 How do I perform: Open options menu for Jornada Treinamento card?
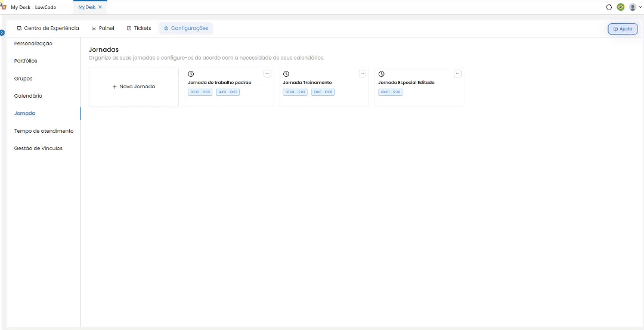[x=363, y=73]
